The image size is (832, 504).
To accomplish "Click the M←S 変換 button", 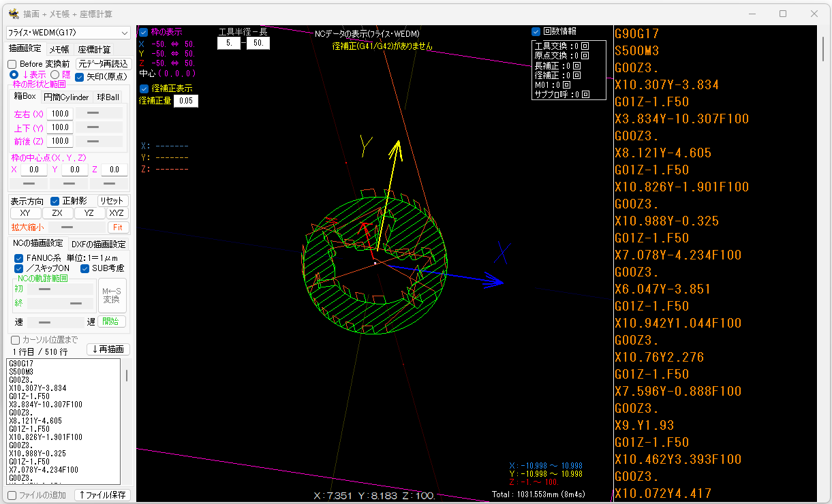I will 112,295.
